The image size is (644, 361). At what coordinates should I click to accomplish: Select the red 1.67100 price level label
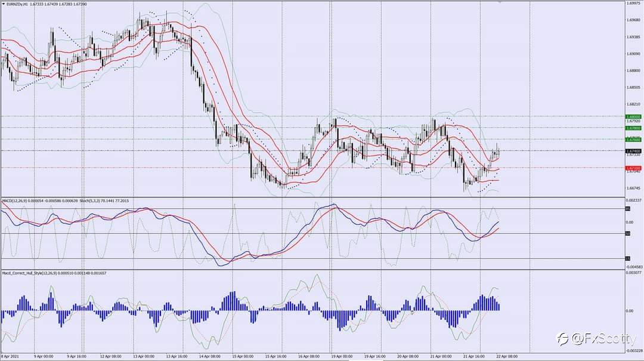pos(633,168)
